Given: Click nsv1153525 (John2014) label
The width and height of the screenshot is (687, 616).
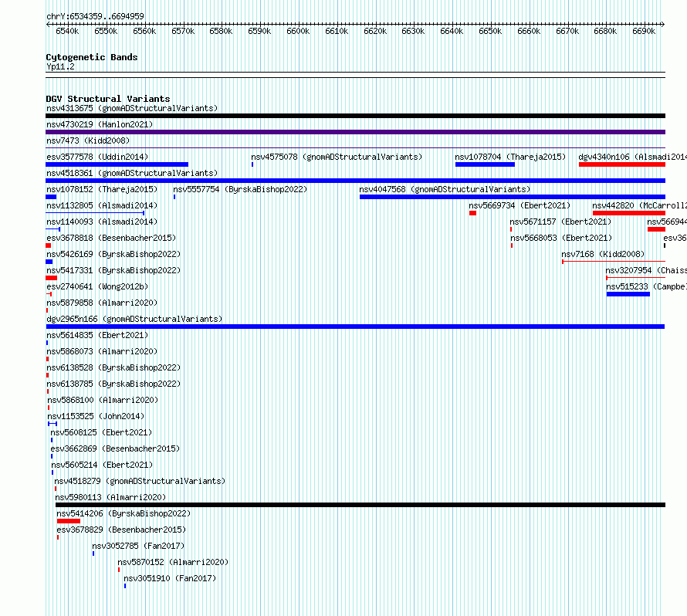Looking at the screenshot, I should (x=96, y=416).
